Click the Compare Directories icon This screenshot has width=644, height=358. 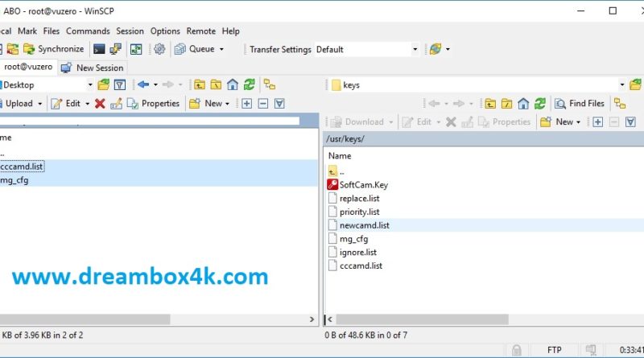tap(13, 49)
